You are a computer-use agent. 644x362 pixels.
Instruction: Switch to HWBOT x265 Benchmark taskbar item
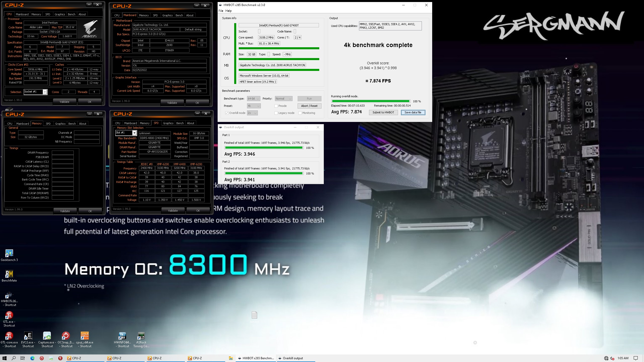tap(256, 358)
